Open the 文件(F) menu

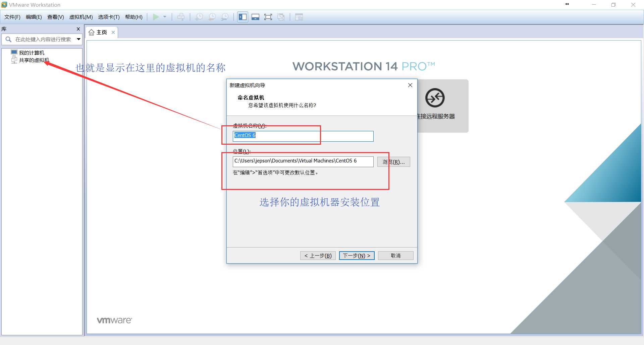[x=12, y=17]
